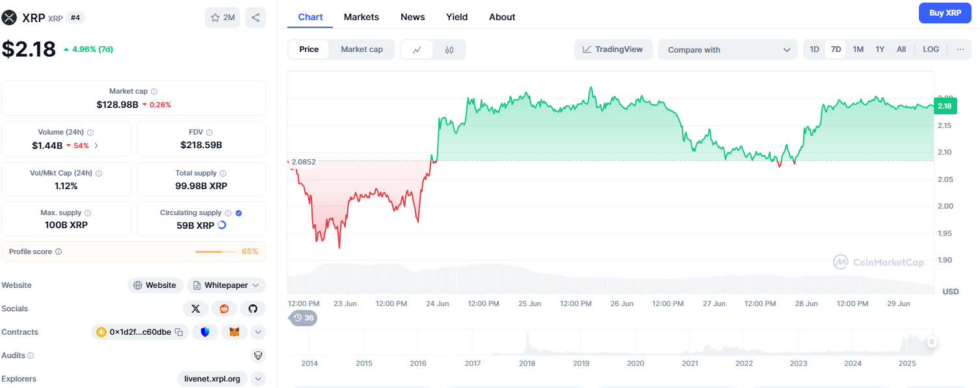Viewport: 980px width, 388px height.
Task: Set chart range to All
Action: (x=901, y=49)
